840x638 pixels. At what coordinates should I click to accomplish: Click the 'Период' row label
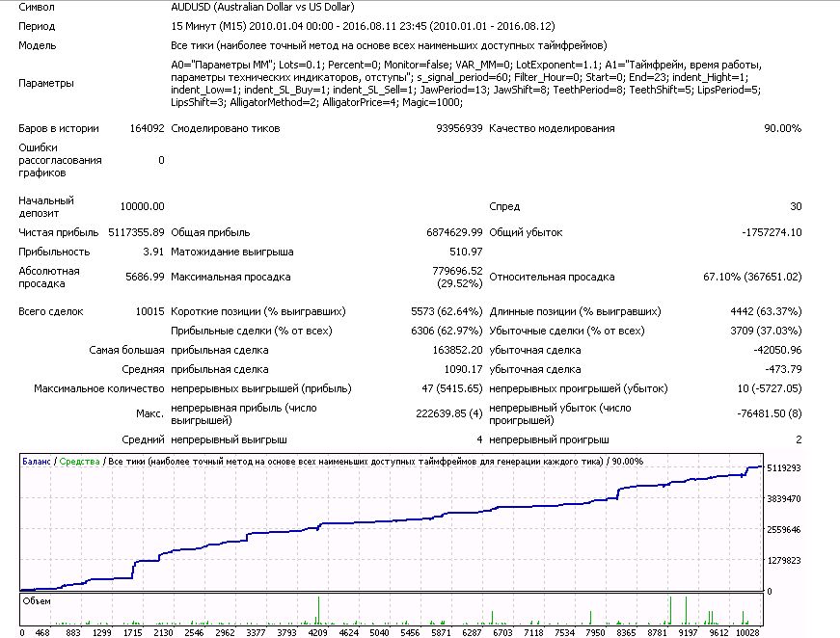37,26
